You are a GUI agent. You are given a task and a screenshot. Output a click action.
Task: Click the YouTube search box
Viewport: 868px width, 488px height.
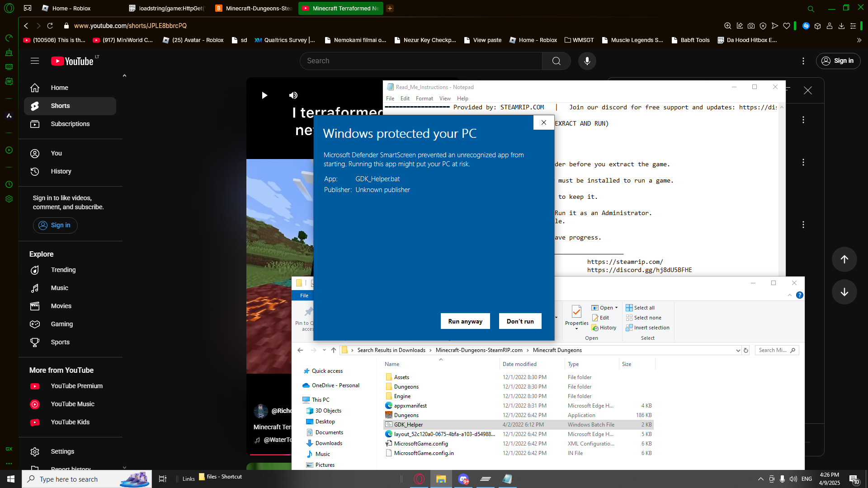[421, 61]
